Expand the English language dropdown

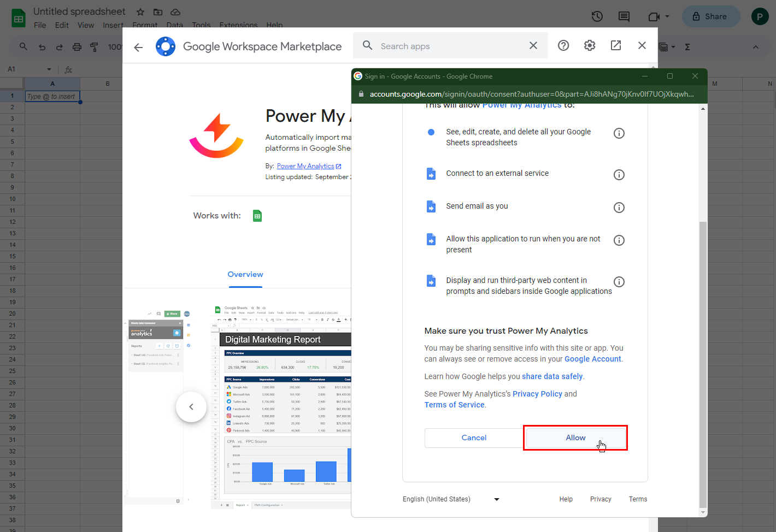(x=496, y=499)
